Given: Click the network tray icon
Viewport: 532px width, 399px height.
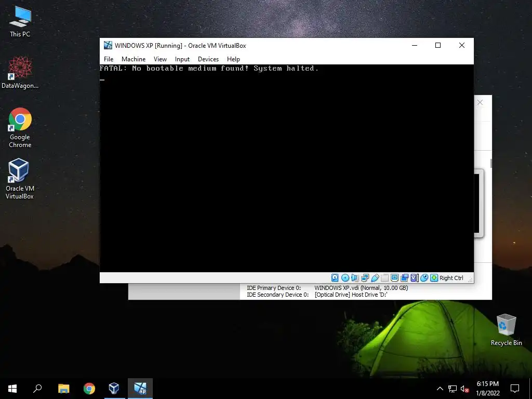Looking at the screenshot, I should [x=453, y=389].
